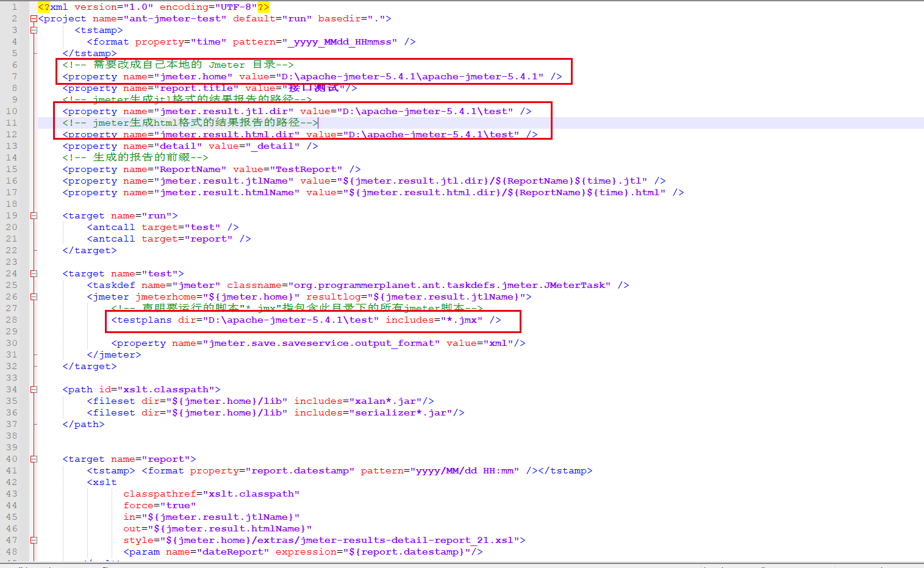This screenshot has height=568, width=924.
Task: Collapse the jmeter jmeterhome element fold
Action: point(34,297)
